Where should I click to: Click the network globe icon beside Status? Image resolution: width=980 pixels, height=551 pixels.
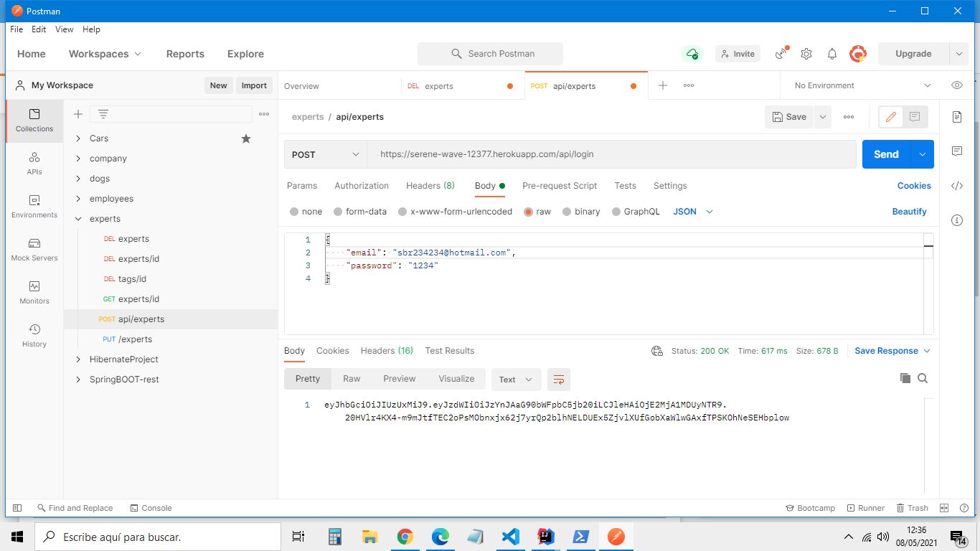coord(657,351)
